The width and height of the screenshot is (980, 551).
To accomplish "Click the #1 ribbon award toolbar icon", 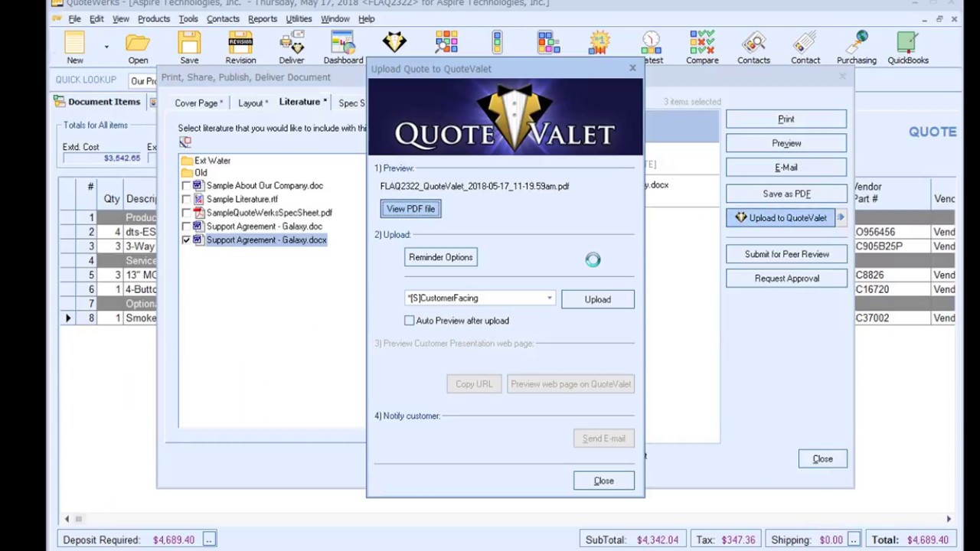I will pos(599,42).
